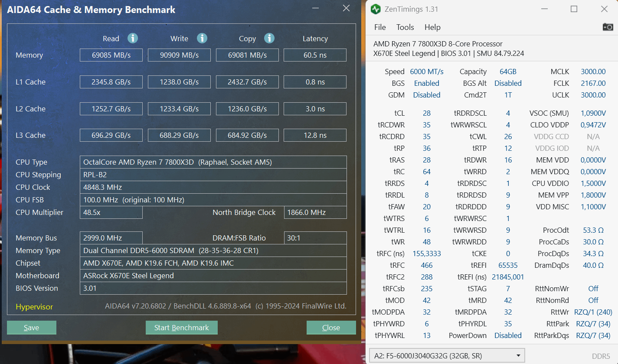Click the Cmd2T value 1T
Screen dimensions: 618x364
[508, 95]
